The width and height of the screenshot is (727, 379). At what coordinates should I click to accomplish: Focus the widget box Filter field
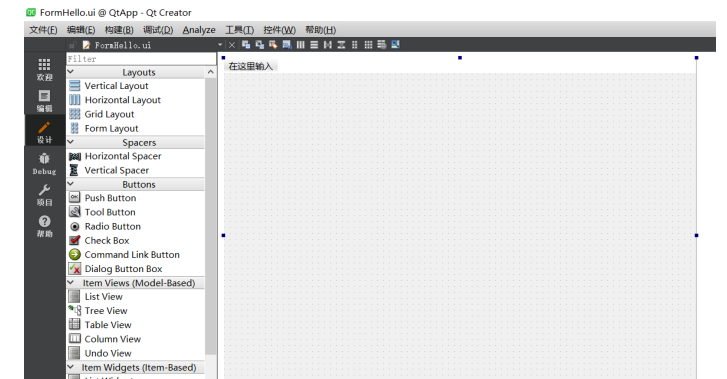click(x=141, y=59)
